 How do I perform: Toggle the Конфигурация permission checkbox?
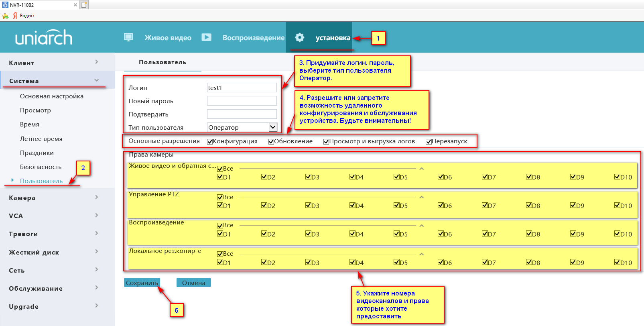click(x=210, y=141)
